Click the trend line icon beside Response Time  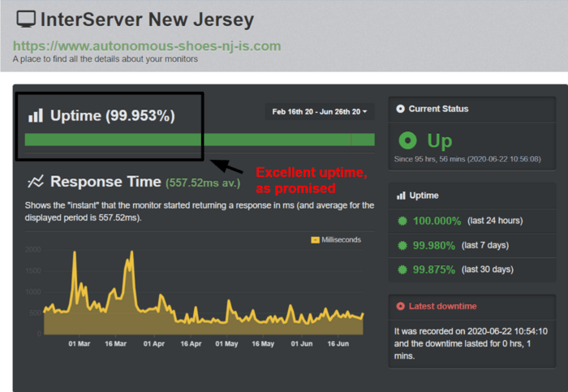coord(36,182)
